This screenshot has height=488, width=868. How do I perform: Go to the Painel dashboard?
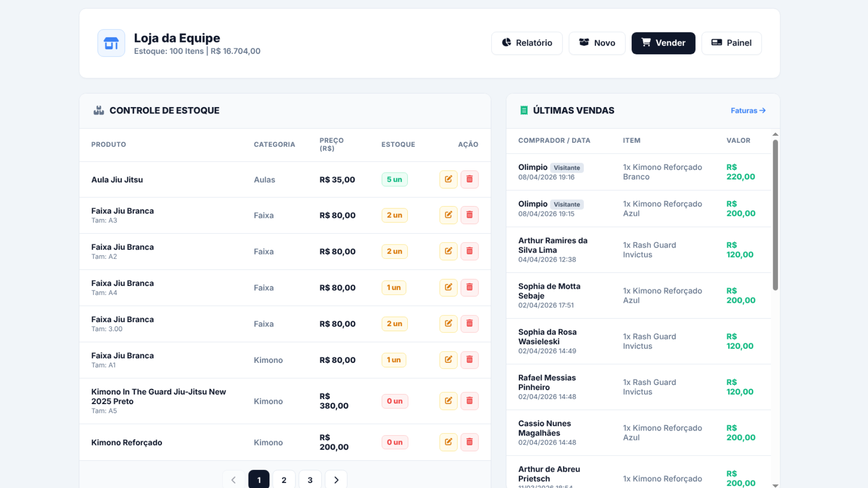(x=731, y=43)
